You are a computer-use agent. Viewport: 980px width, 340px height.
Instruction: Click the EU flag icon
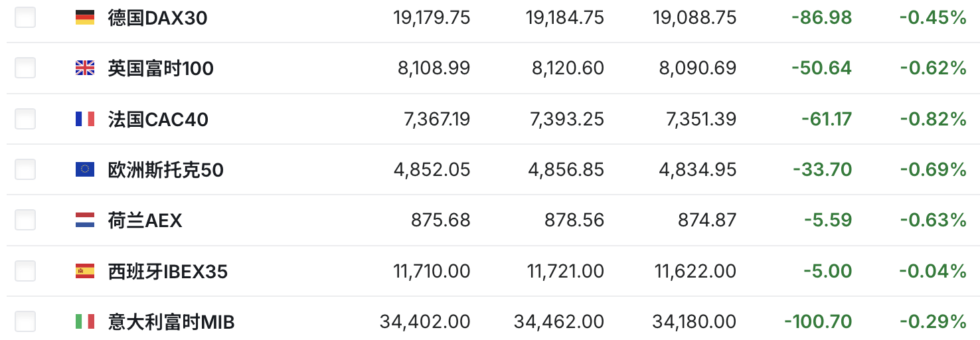coord(85,170)
